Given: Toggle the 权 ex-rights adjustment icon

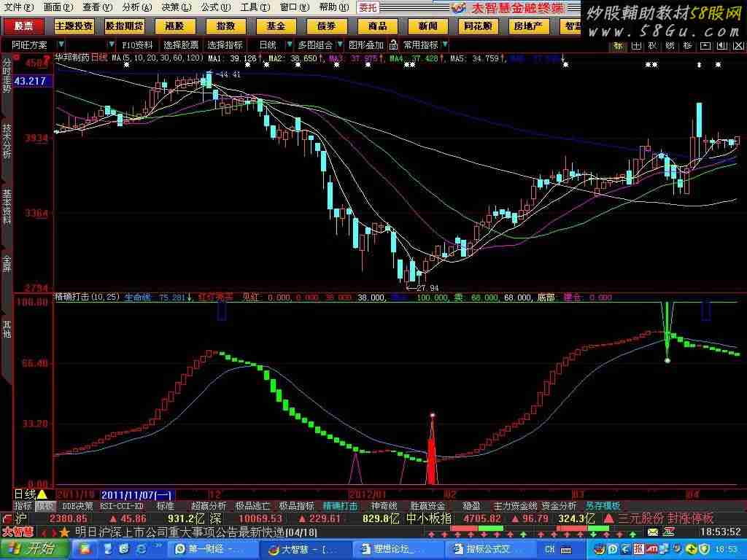Looking at the screenshot, I should pyautogui.click(x=653, y=46).
